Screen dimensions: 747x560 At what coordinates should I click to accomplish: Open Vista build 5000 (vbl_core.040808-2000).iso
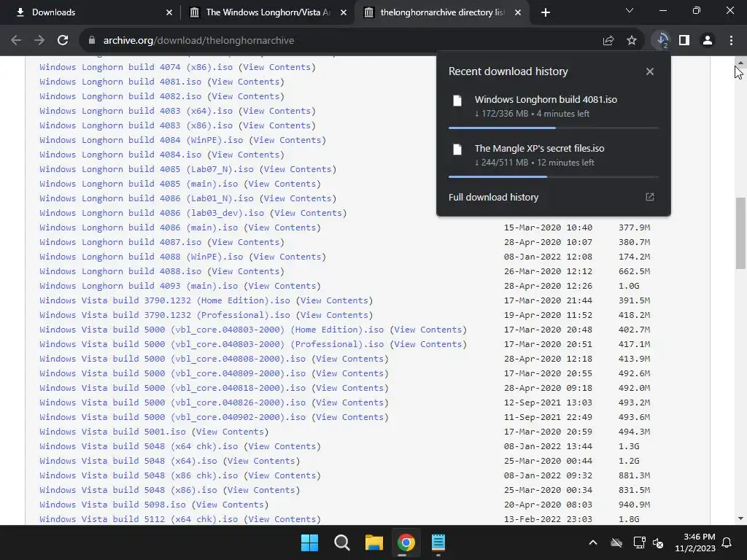(x=172, y=359)
